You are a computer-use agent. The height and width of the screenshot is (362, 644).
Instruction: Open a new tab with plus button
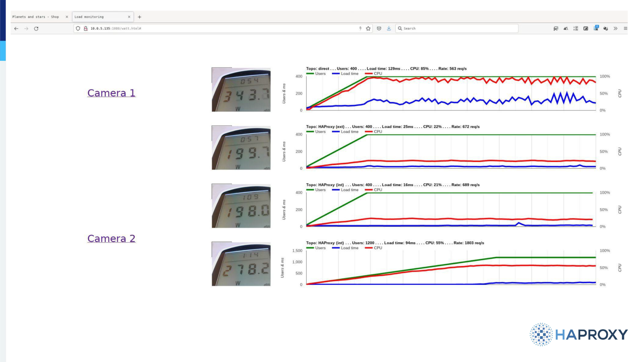[x=140, y=17]
